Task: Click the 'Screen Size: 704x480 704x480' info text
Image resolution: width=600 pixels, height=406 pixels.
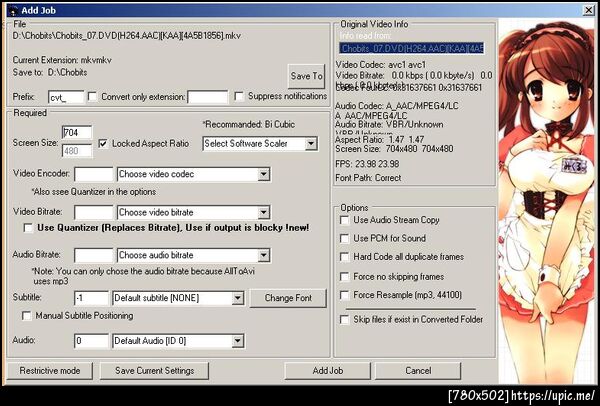Action: click(x=394, y=149)
